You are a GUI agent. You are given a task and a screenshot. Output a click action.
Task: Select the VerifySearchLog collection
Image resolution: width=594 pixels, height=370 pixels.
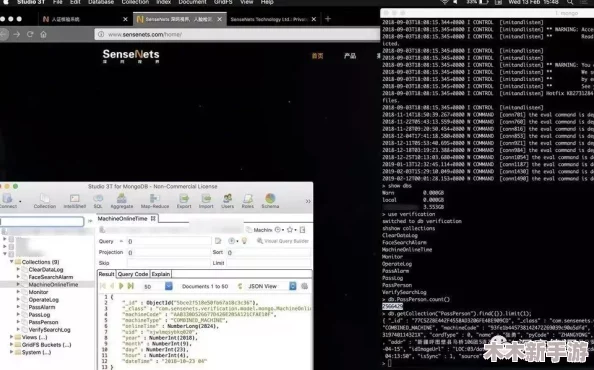(x=49, y=330)
